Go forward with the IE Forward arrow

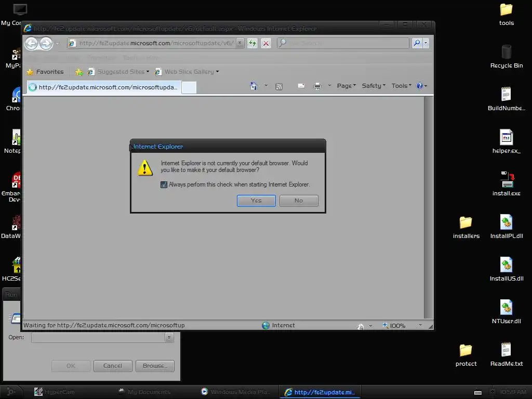(x=46, y=43)
